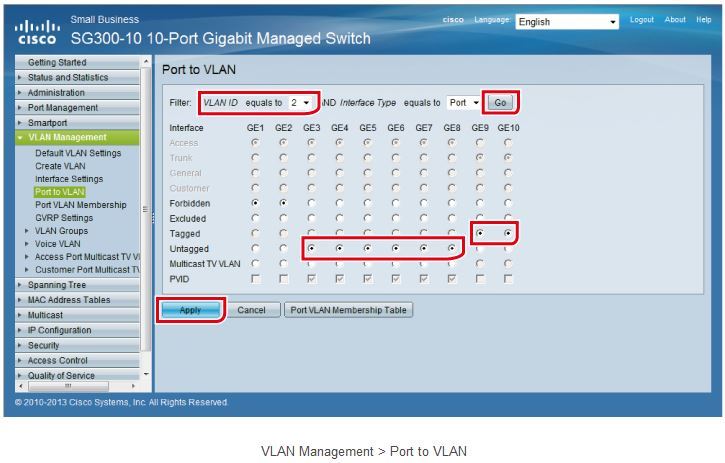Screen dimensions: 725x463
Task: Open the Interface Type Port dropdown
Action: 464,103
